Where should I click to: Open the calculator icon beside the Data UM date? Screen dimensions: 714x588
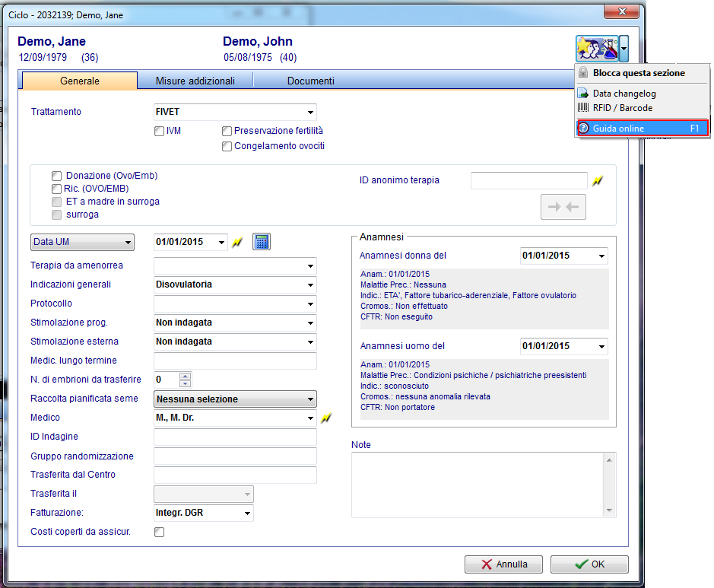tap(262, 242)
